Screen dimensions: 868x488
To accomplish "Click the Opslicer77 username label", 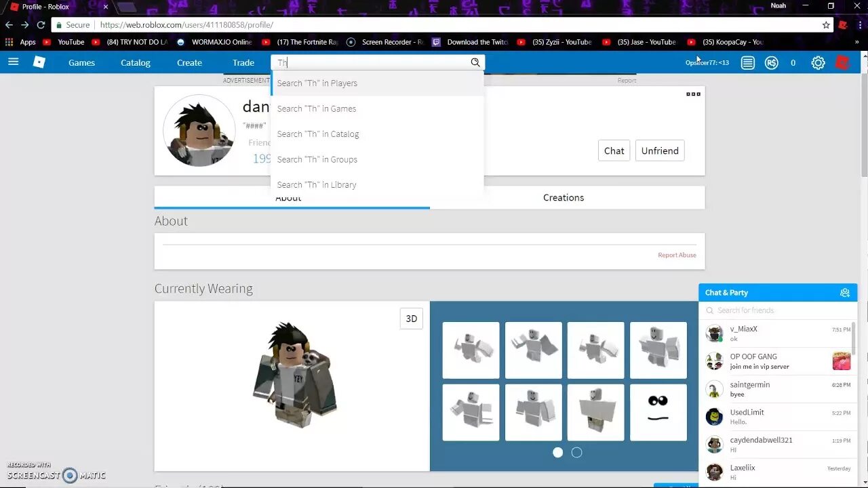I will tap(707, 63).
